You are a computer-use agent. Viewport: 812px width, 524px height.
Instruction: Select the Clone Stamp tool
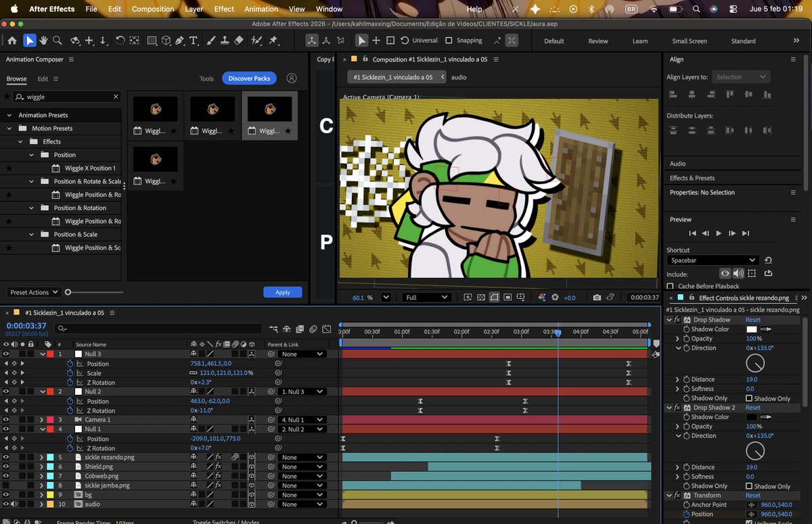(224, 41)
